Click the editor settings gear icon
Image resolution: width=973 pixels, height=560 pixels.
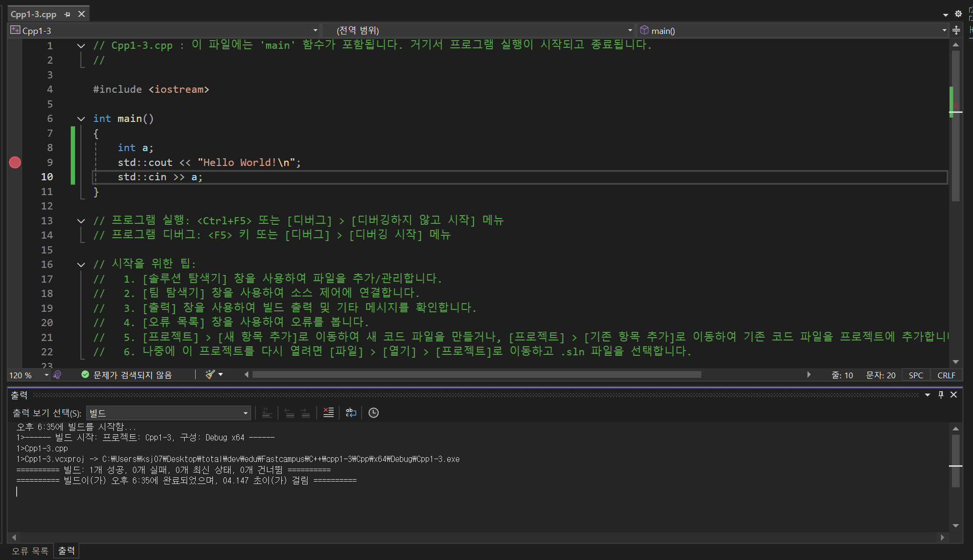(x=958, y=14)
